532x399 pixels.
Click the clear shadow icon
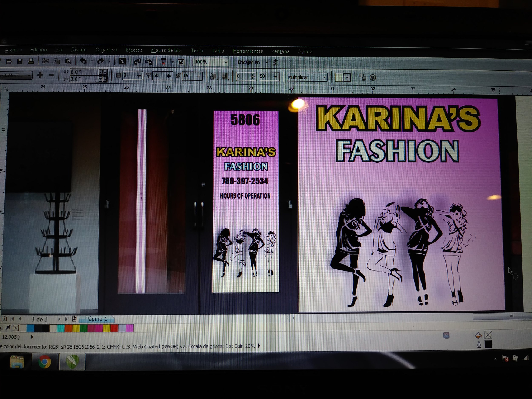(x=373, y=77)
